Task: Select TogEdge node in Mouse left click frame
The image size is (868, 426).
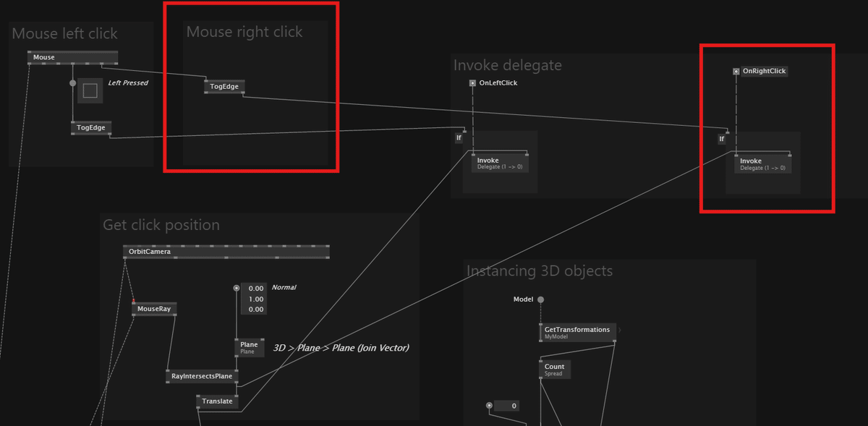Action: pos(91,128)
